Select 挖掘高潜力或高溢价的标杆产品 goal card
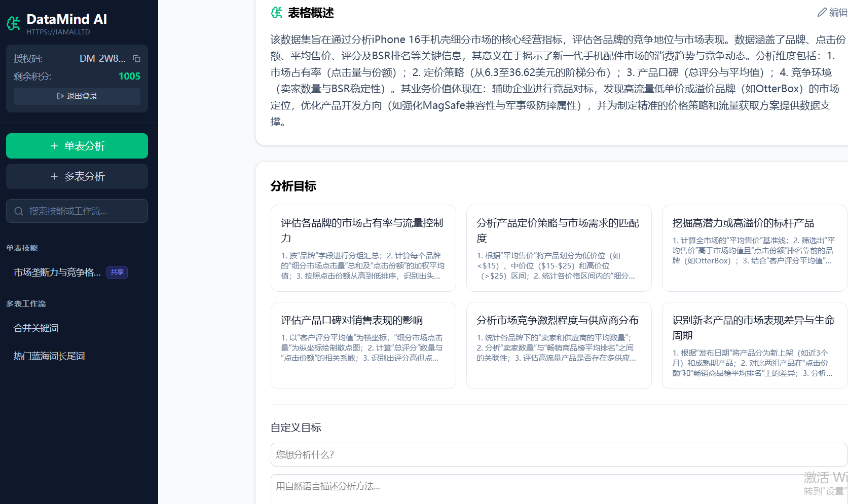 click(754, 248)
